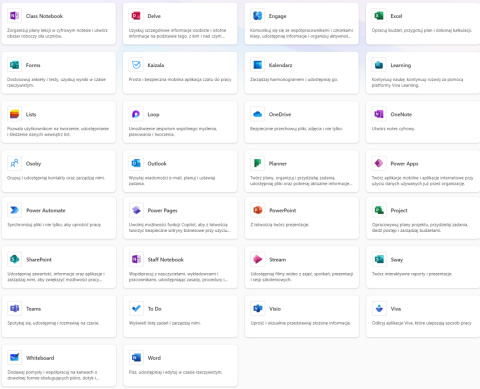This screenshot has width=480, height=389.
Task: Click the Power Apps description text
Action: click(x=422, y=181)
